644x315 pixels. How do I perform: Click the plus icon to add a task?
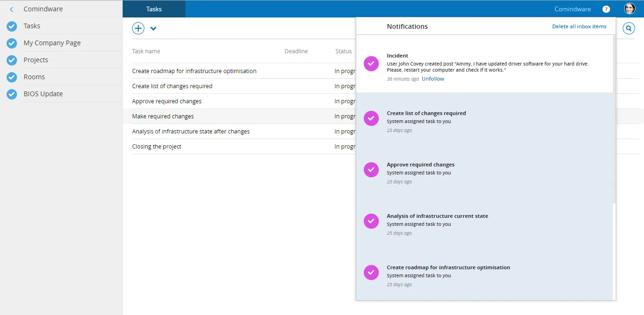(x=138, y=28)
